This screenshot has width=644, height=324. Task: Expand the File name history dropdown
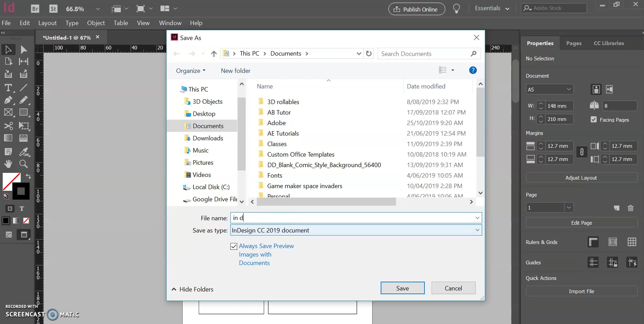point(477,218)
